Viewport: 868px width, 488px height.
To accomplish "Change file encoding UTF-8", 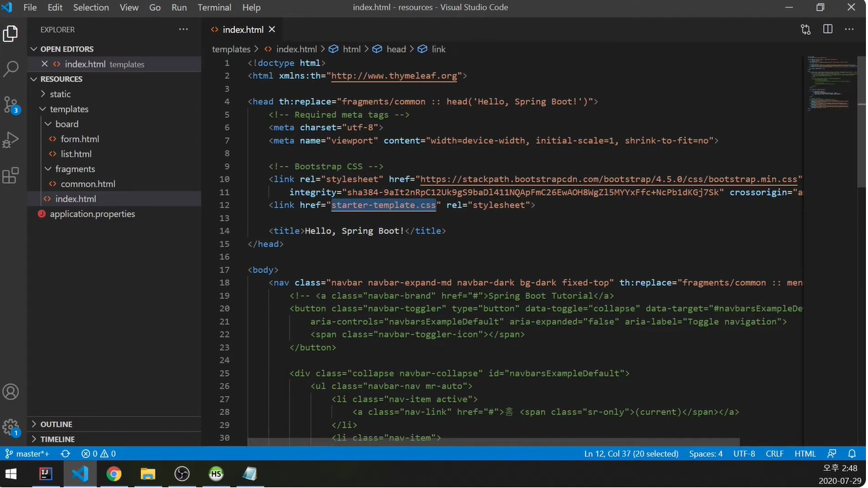I will [x=744, y=453].
